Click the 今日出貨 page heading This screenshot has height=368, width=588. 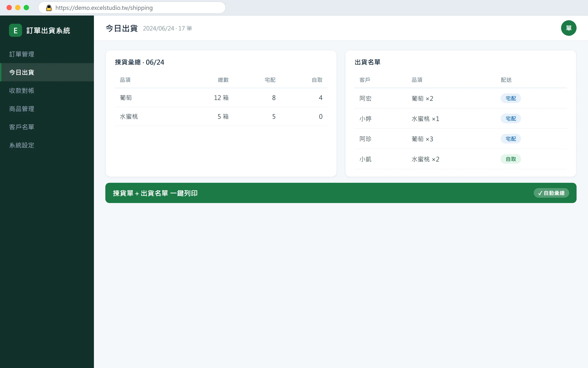(122, 28)
